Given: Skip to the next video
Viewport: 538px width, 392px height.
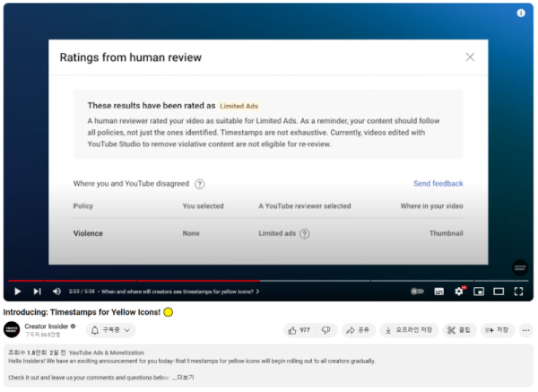Looking at the screenshot, I should [37, 292].
